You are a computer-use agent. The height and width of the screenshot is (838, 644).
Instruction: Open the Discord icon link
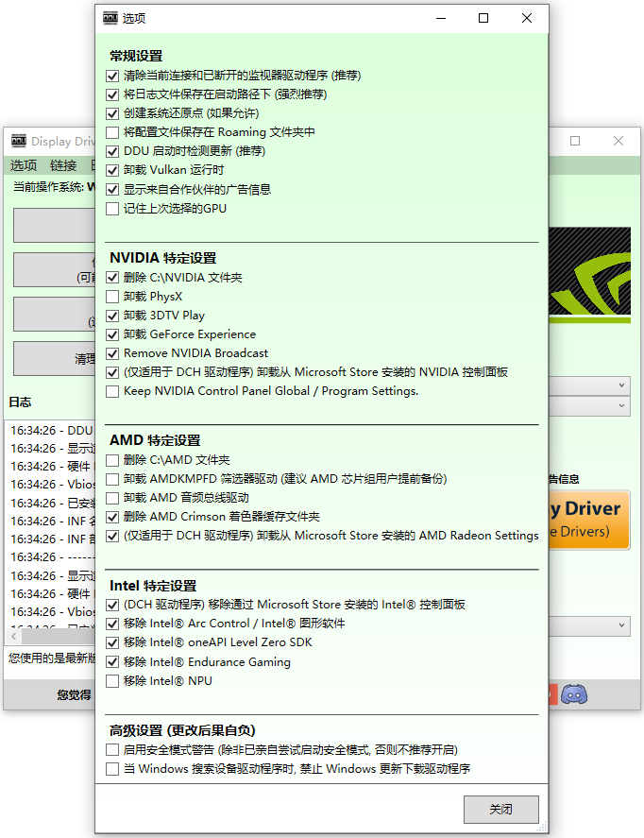click(573, 694)
